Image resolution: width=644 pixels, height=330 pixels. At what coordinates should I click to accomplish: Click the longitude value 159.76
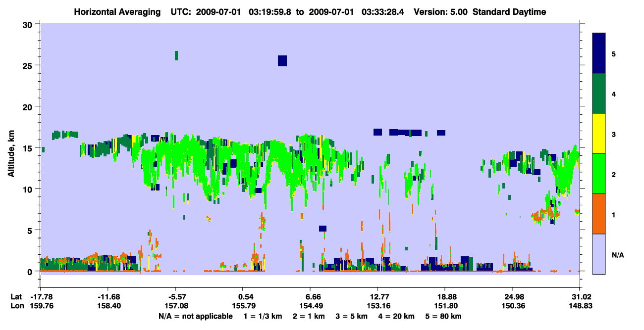pyautogui.click(x=41, y=306)
